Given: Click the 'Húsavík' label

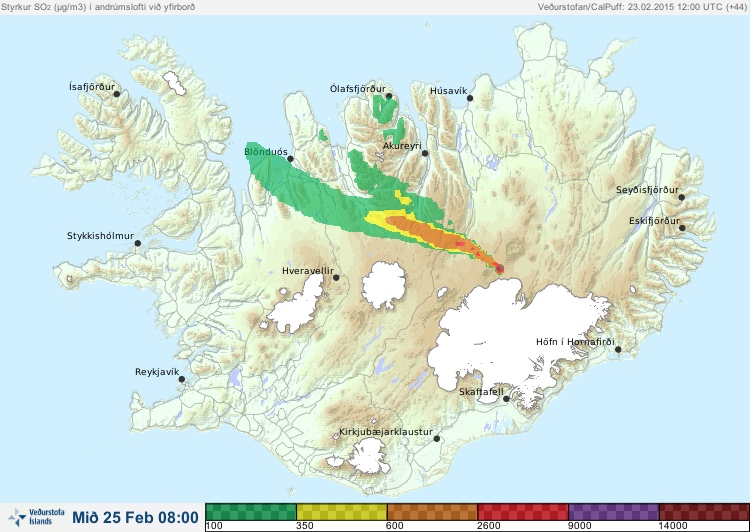Looking at the screenshot, I should [x=449, y=90].
